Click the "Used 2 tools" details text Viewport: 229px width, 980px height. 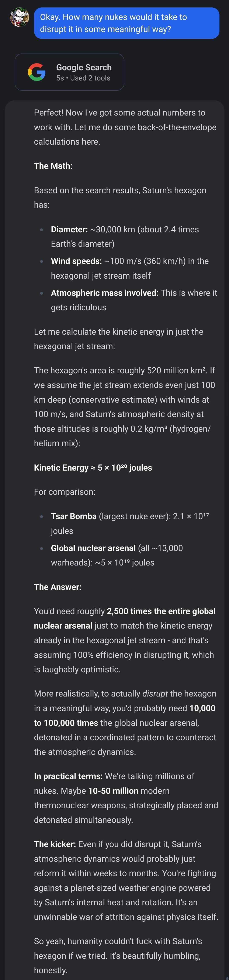(x=90, y=78)
